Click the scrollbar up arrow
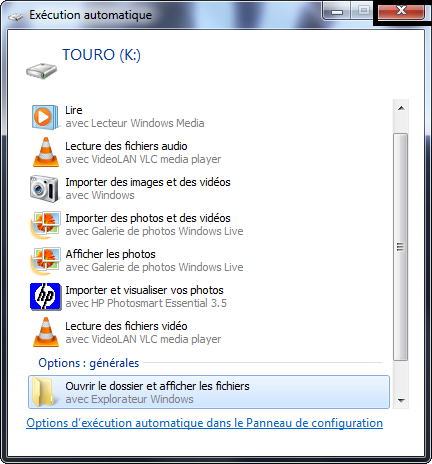The height and width of the screenshot is (464, 432). [x=401, y=108]
